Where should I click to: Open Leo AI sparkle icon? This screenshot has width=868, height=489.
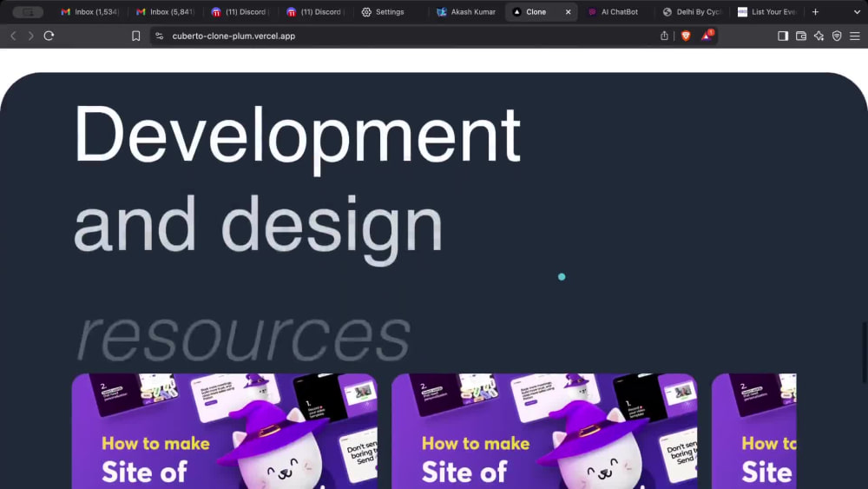[819, 36]
